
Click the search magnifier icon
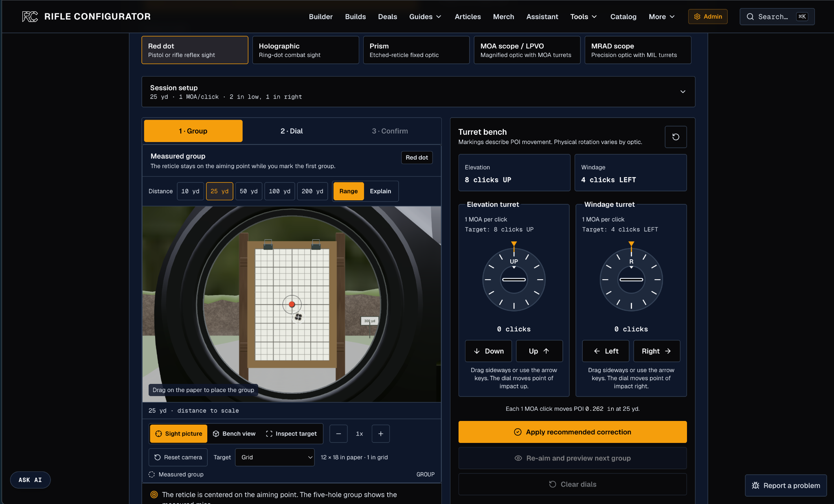click(x=750, y=17)
